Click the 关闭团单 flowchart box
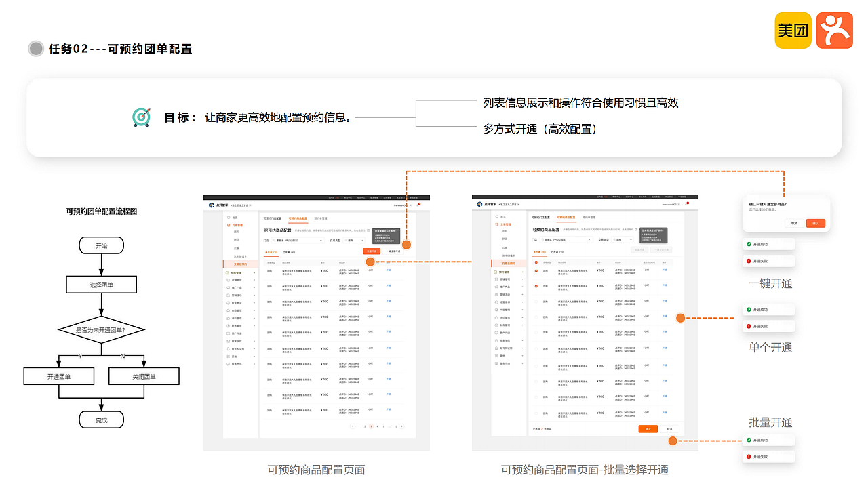868x488 pixels. pyautogui.click(x=144, y=376)
